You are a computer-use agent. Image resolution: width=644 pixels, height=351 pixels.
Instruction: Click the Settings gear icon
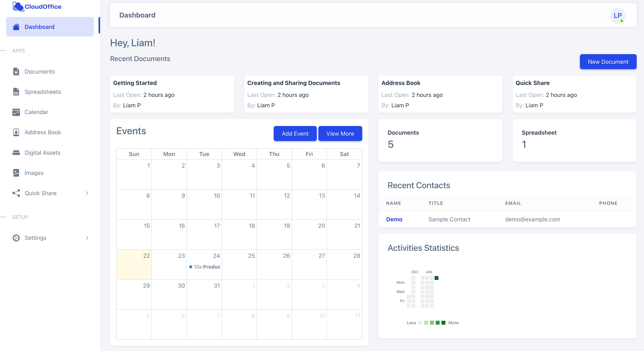(x=16, y=238)
